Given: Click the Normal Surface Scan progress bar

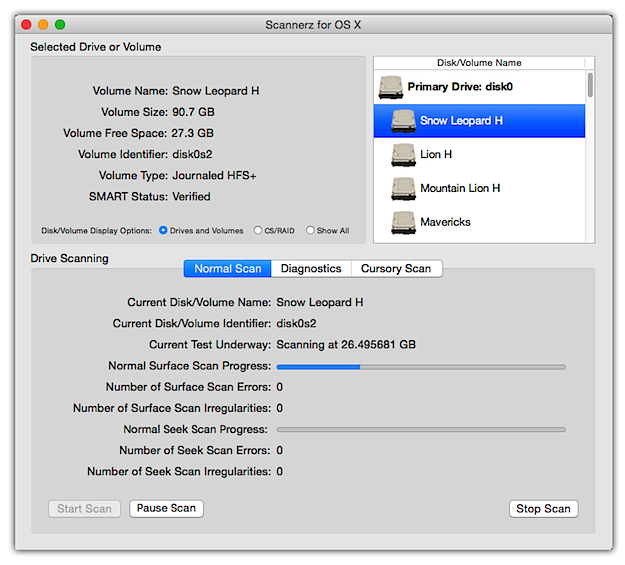Looking at the screenshot, I should coord(420,366).
